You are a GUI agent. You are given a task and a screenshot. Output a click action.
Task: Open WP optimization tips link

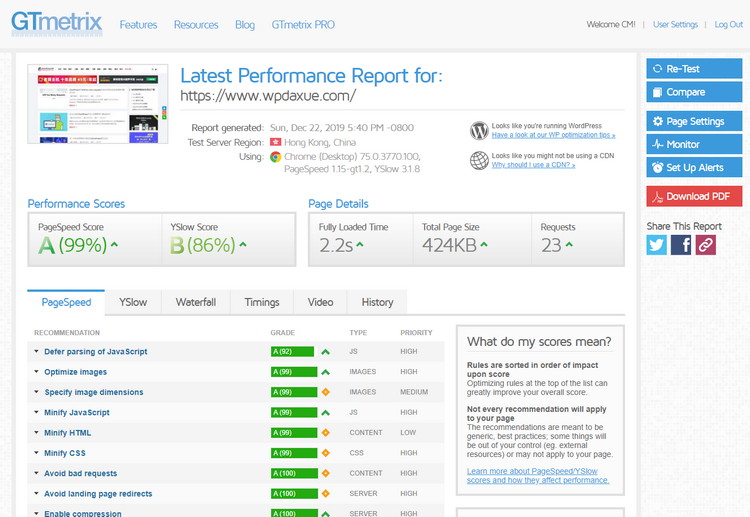553,135
